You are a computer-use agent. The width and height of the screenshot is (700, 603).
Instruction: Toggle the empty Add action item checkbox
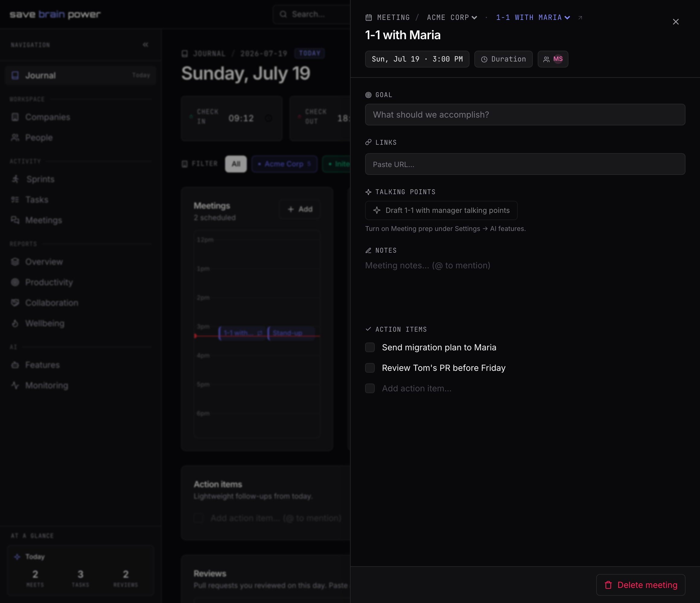(x=370, y=388)
